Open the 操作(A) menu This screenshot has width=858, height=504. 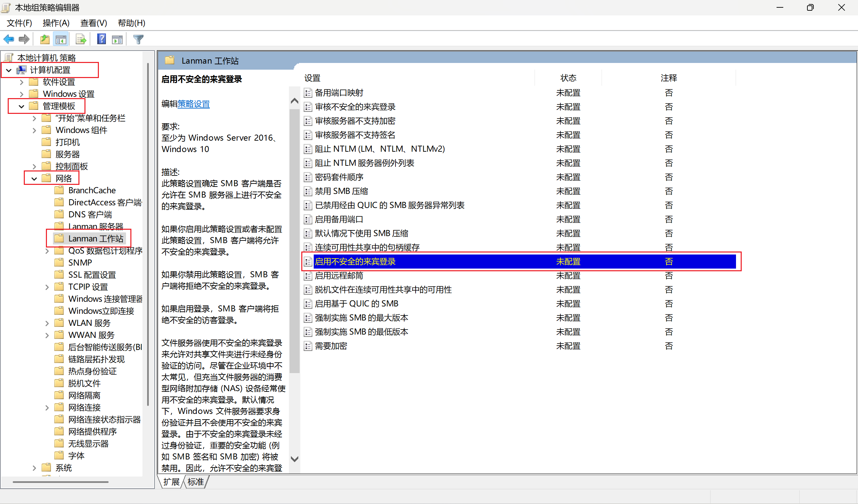tap(56, 23)
